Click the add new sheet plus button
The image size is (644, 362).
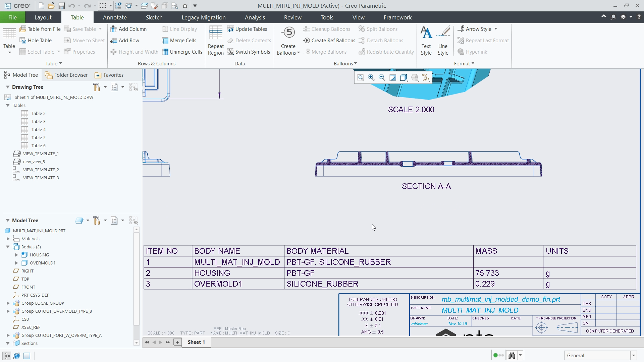tap(177, 342)
